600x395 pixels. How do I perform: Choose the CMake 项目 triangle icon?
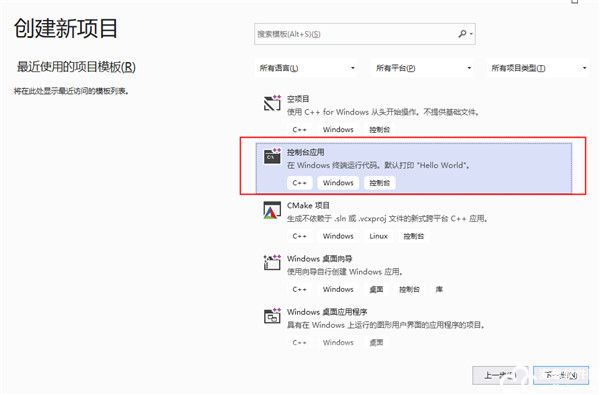coord(272,210)
